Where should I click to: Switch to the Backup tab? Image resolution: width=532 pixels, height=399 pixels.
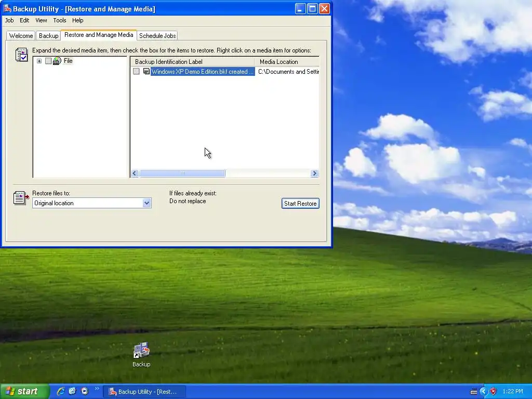point(48,36)
